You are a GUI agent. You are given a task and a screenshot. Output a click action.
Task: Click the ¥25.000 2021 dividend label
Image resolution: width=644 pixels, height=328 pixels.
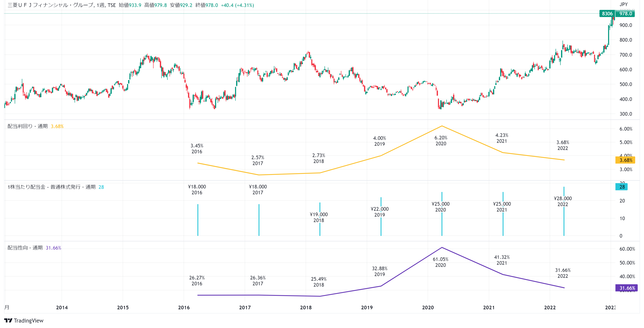(x=502, y=207)
